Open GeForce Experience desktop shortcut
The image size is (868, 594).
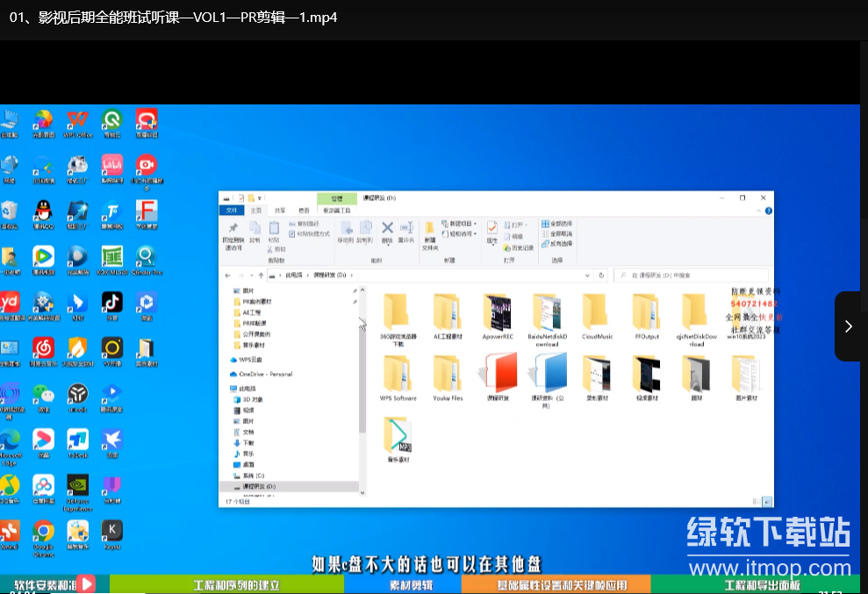(x=77, y=493)
